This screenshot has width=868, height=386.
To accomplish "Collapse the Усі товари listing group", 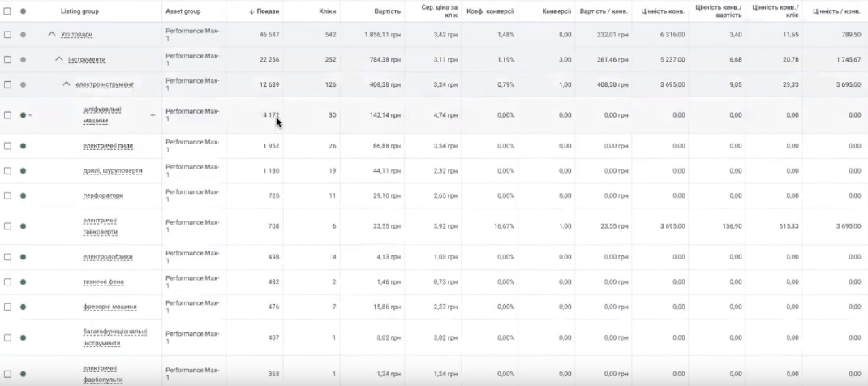I will (52, 35).
